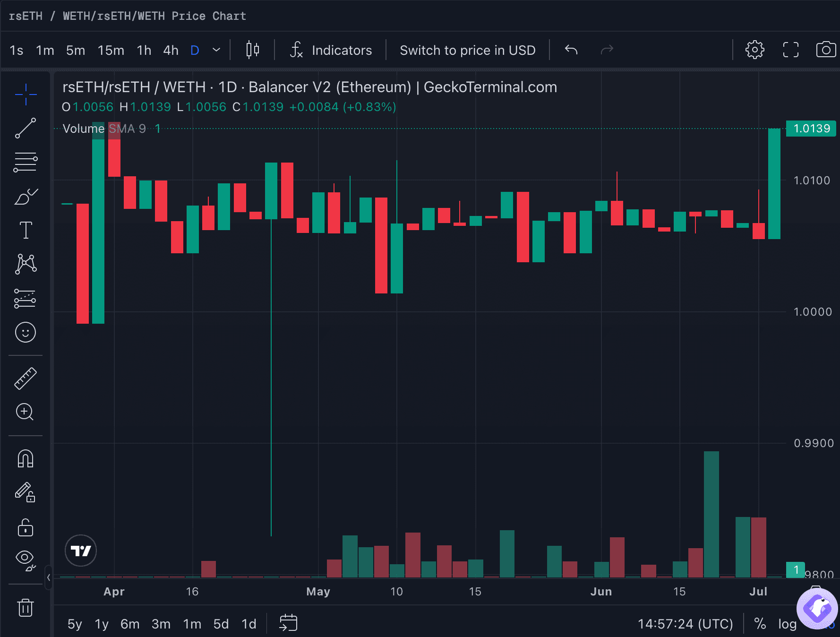This screenshot has height=637, width=840.
Task: Toggle magnet mode for drawings
Action: tap(26, 459)
